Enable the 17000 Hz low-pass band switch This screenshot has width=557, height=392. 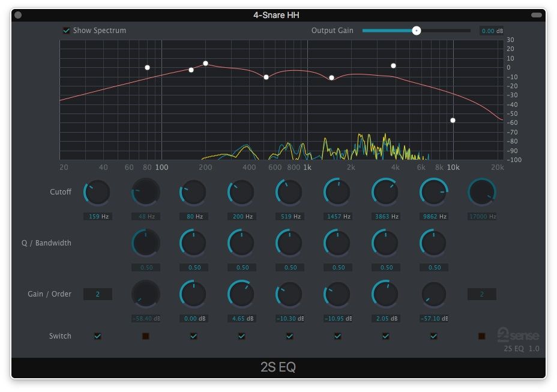(x=482, y=336)
